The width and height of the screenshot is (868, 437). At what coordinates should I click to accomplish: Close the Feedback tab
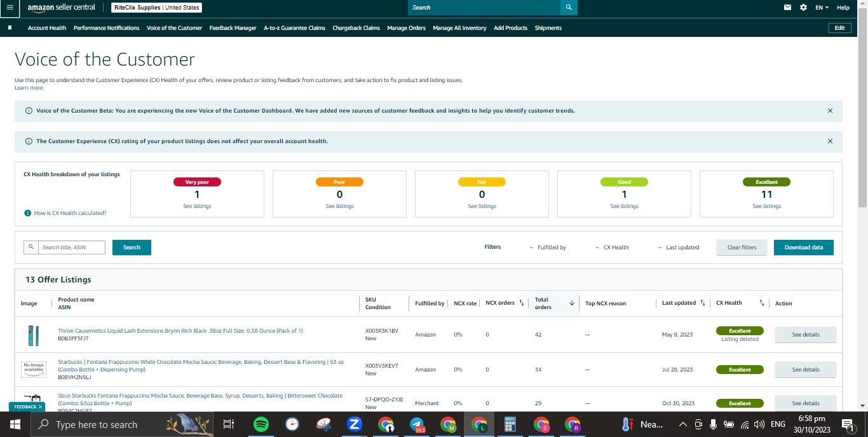(41, 406)
